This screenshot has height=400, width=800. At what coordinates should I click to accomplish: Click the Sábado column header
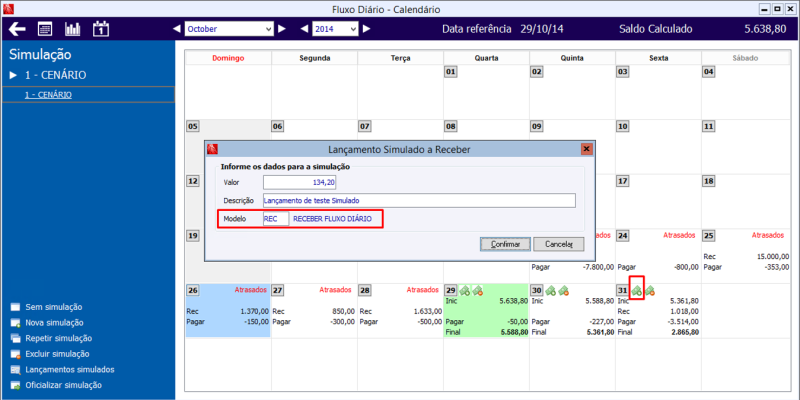pyautogui.click(x=745, y=58)
